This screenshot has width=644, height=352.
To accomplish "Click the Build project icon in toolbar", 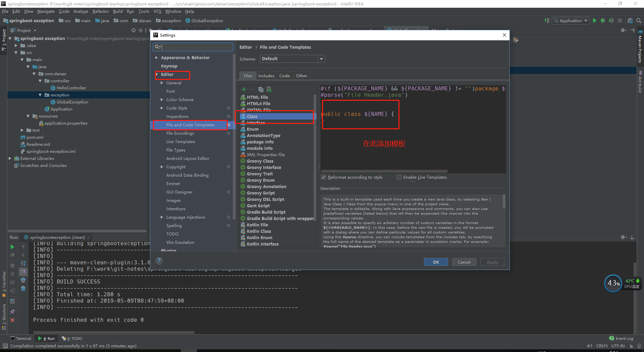I will click(x=547, y=20).
